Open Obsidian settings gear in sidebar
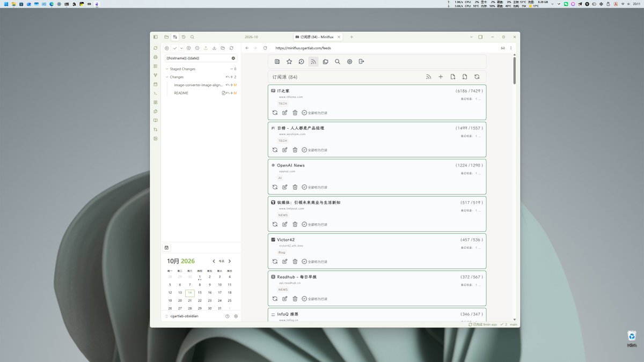 coord(236,316)
